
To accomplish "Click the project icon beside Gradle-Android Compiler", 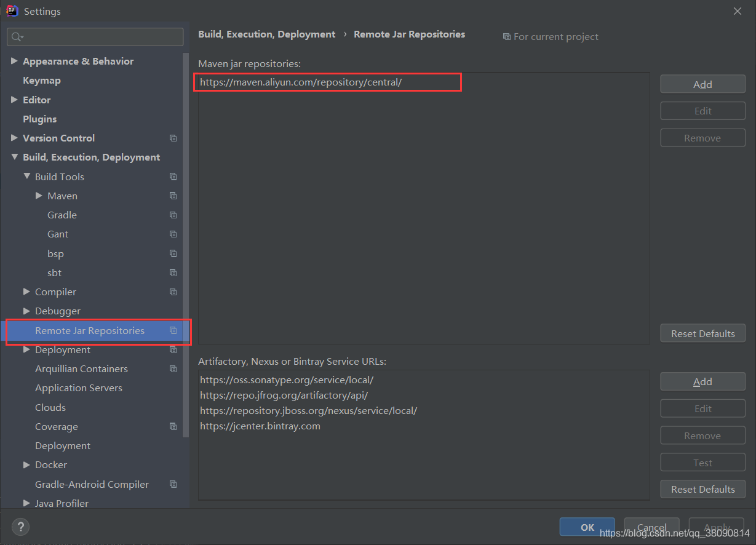I will [x=173, y=484].
